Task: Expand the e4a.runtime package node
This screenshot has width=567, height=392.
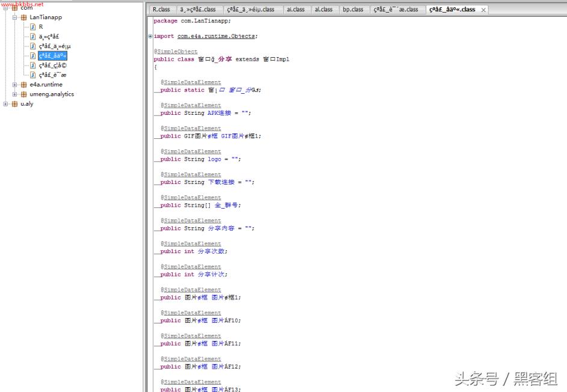Action: click(14, 85)
